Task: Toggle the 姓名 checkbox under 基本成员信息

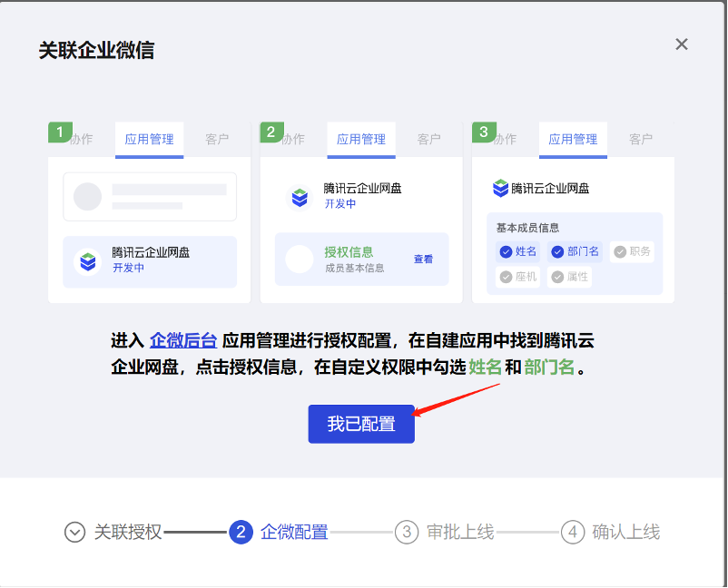Action: (x=517, y=251)
